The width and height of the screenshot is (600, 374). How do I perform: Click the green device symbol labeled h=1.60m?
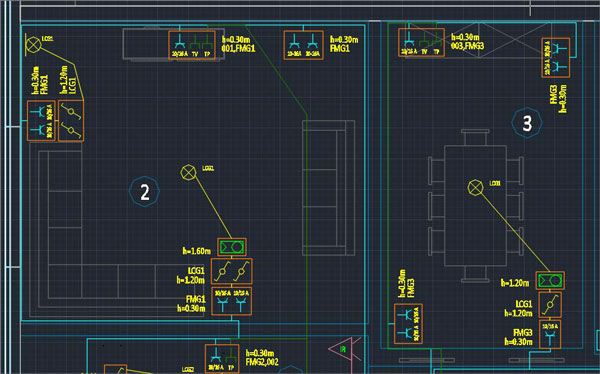[232, 247]
